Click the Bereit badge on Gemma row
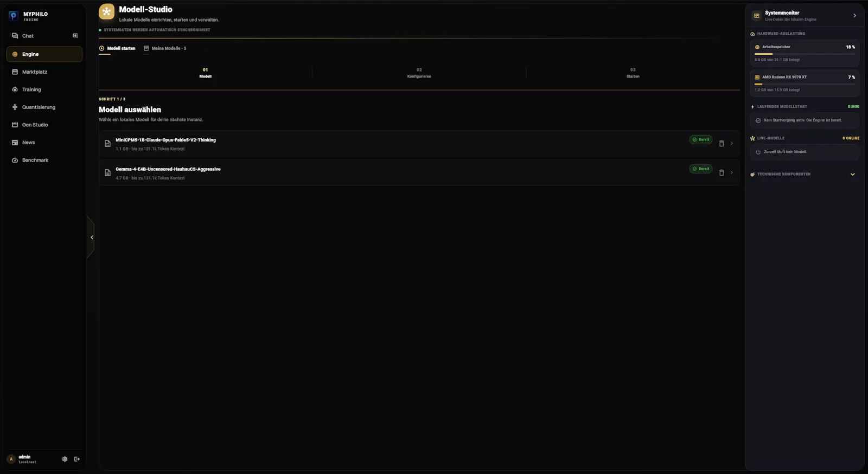 coord(701,169)
